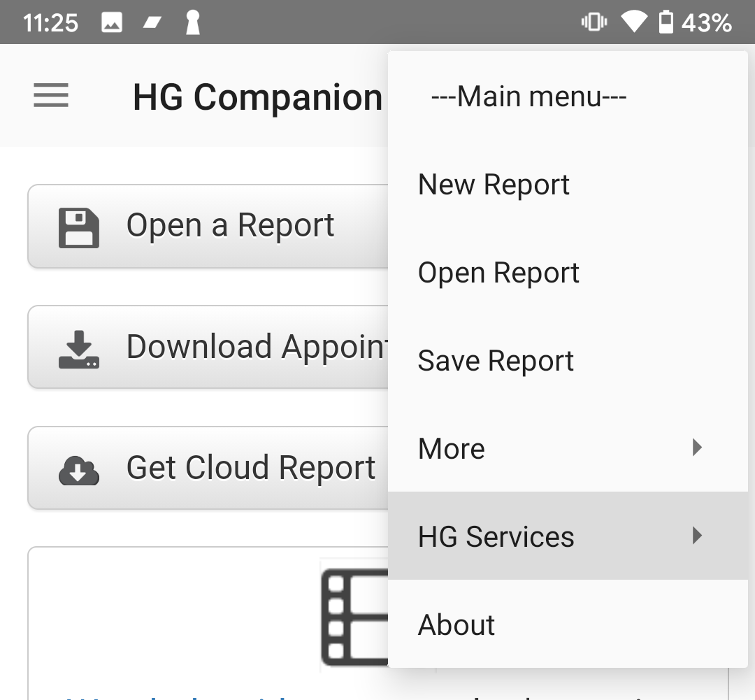Click the ---Main menu--- header
Screen dimensions: 755x700
(528, 97)
